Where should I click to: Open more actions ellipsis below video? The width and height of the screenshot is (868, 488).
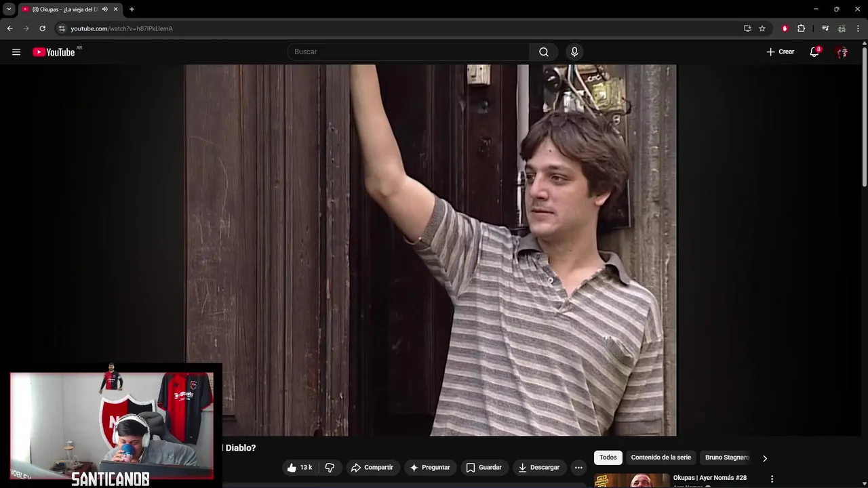578,468
